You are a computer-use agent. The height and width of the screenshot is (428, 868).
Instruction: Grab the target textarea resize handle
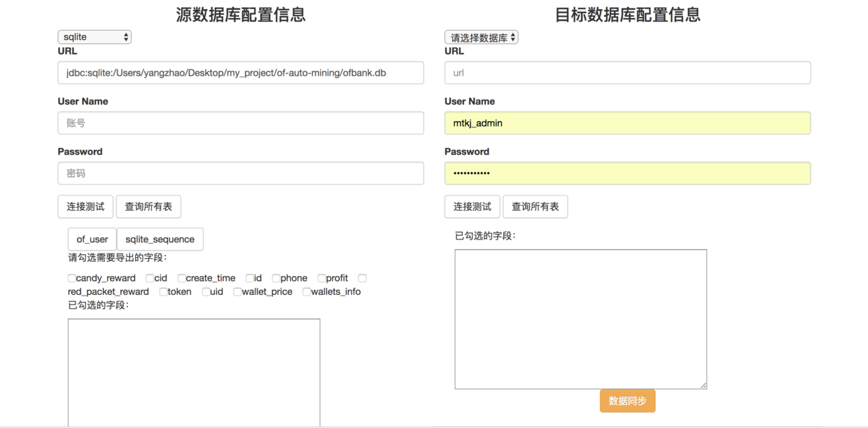(703, 385)
